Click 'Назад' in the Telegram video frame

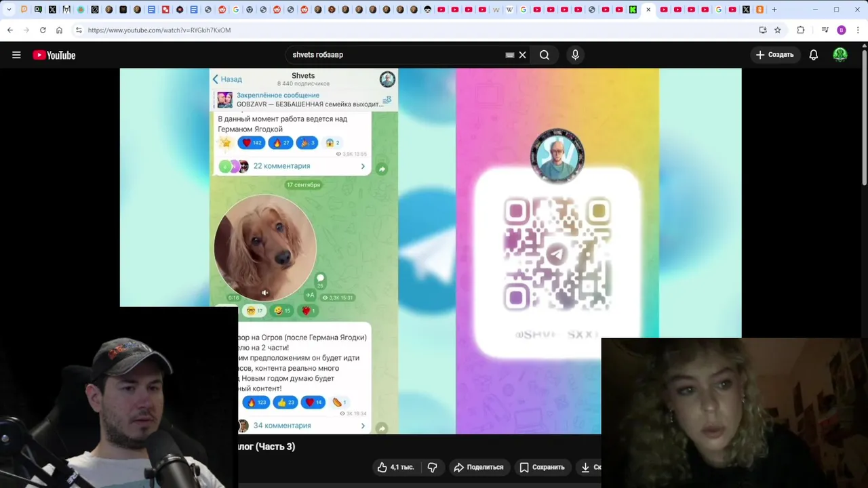coord(227,79)
